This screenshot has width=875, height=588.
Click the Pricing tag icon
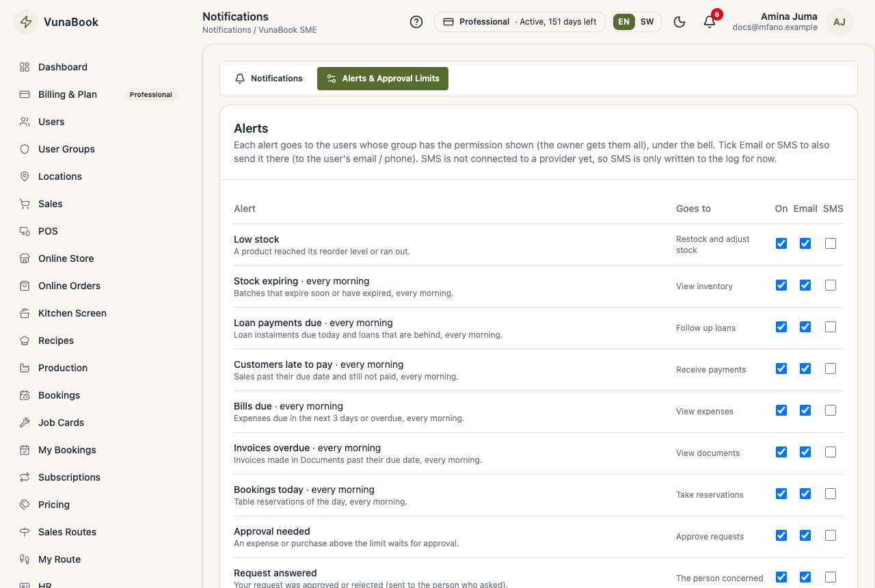pos(25,505)
